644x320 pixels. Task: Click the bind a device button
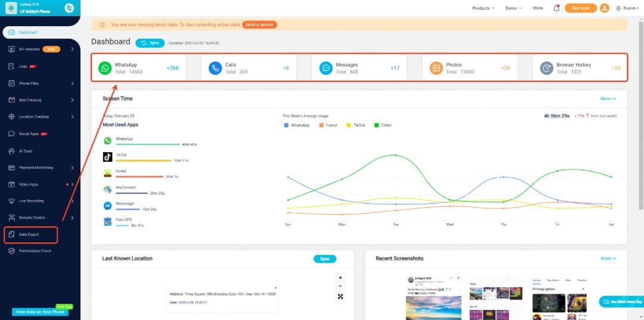tap(259, 24)
